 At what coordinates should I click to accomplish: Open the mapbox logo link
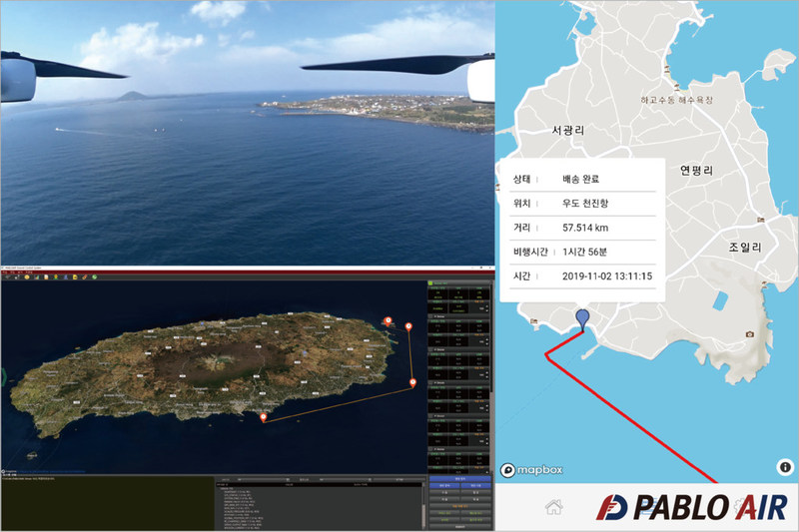point(531,470)
